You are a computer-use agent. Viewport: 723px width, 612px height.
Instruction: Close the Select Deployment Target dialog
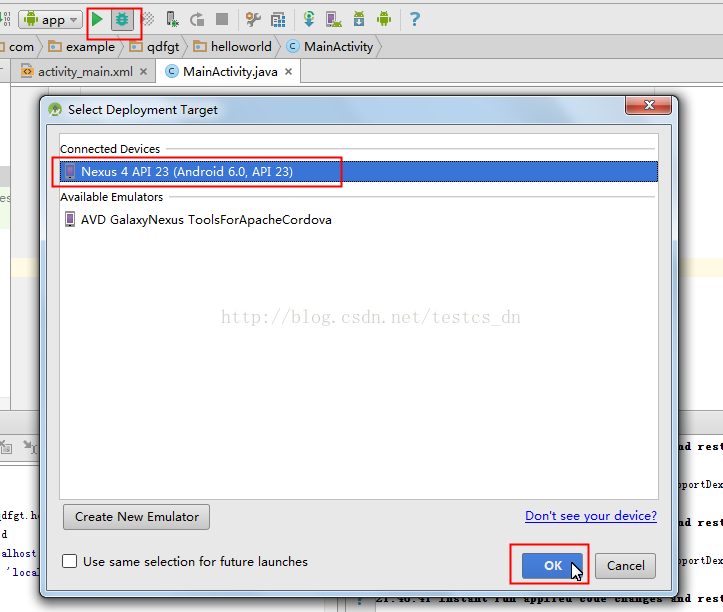point(649,105)
